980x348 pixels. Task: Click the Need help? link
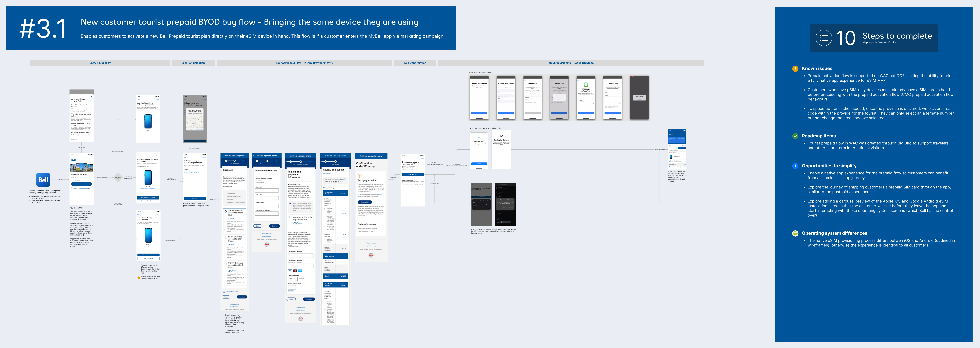click(291, 291)
